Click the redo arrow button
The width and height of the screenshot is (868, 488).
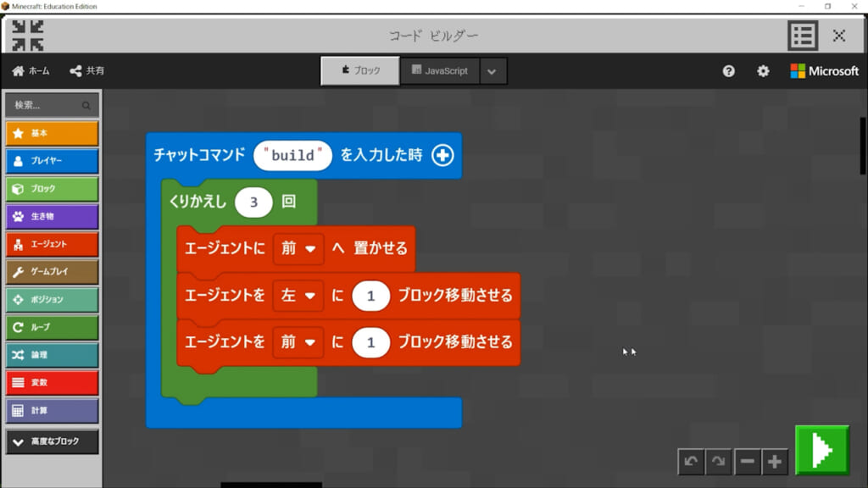(x=719, y=462)
